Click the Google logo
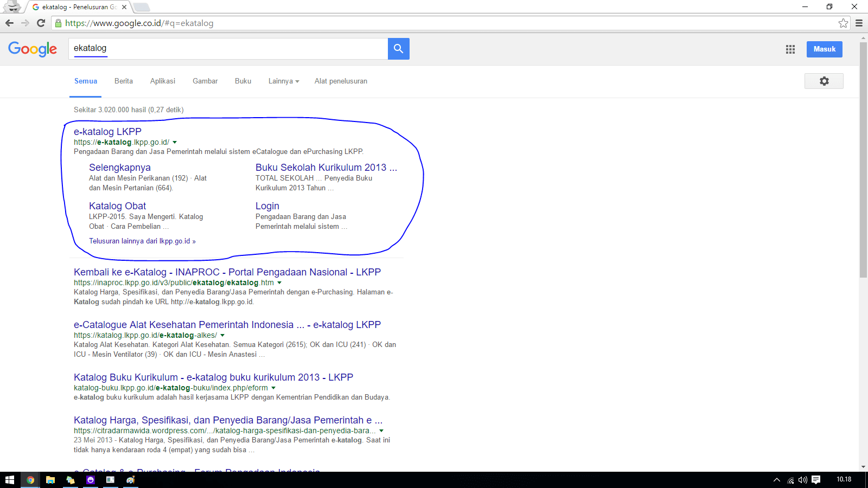The width and height of the screenshot is (868, 488). point(33,49)
